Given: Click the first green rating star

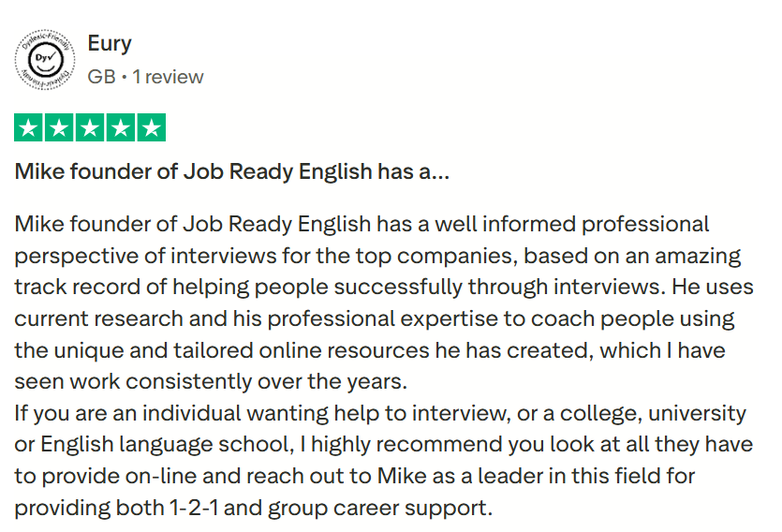Looking at the screenshot, I should click(29, 127).
